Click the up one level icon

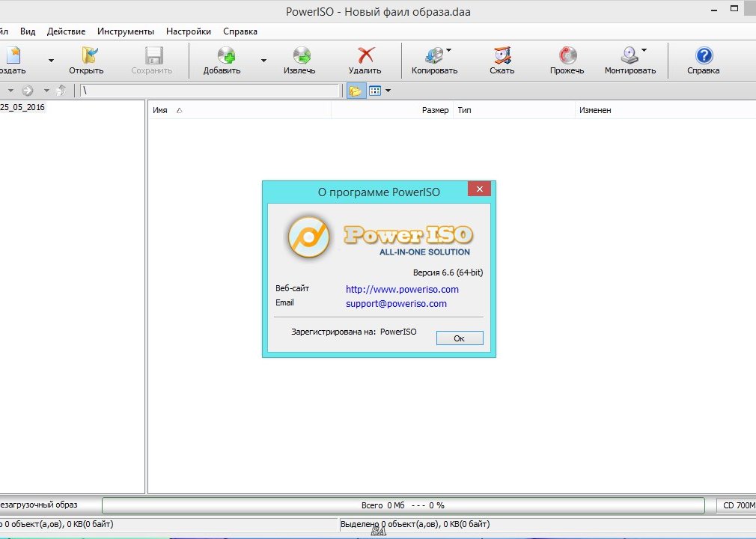[x=61, y=90]
